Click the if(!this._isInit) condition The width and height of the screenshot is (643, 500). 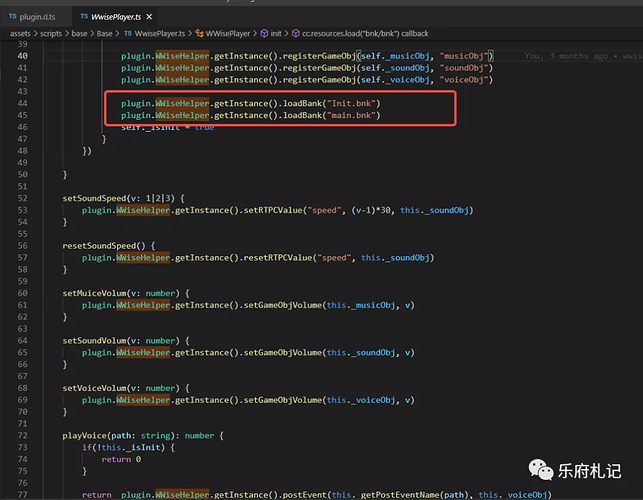(x=123, y=447)
